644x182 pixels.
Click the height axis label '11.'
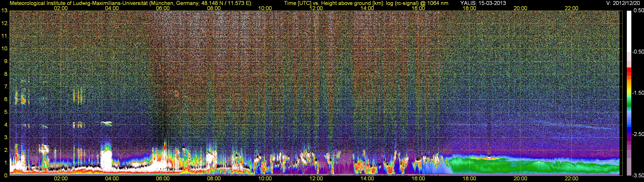(5, 36)
